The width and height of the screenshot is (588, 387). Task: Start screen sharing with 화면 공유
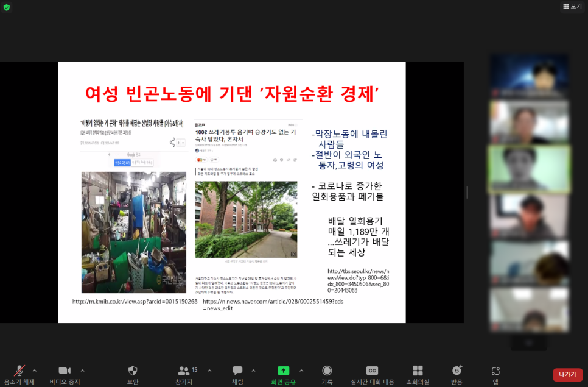283,375
